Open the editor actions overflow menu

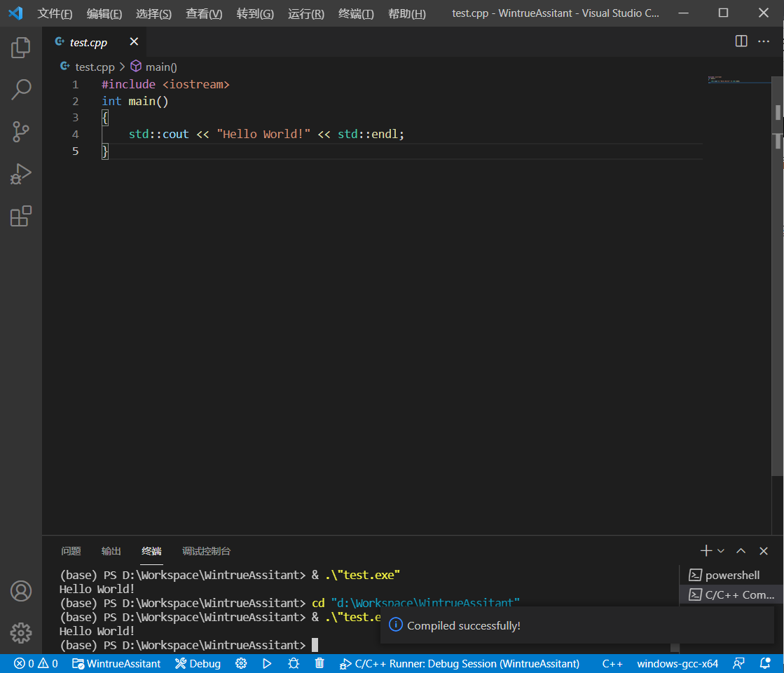tap(764, 41)
